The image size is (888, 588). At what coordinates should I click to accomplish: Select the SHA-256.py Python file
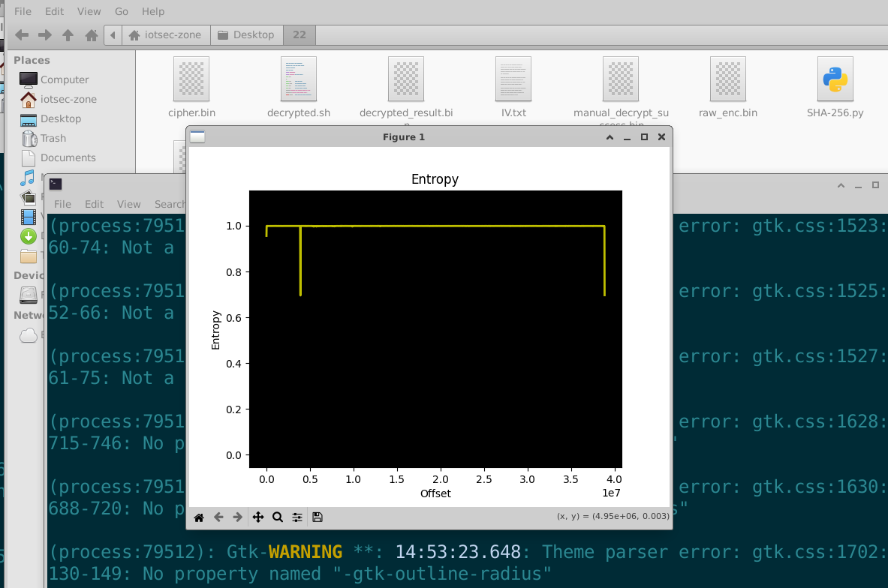coord(835,79)
